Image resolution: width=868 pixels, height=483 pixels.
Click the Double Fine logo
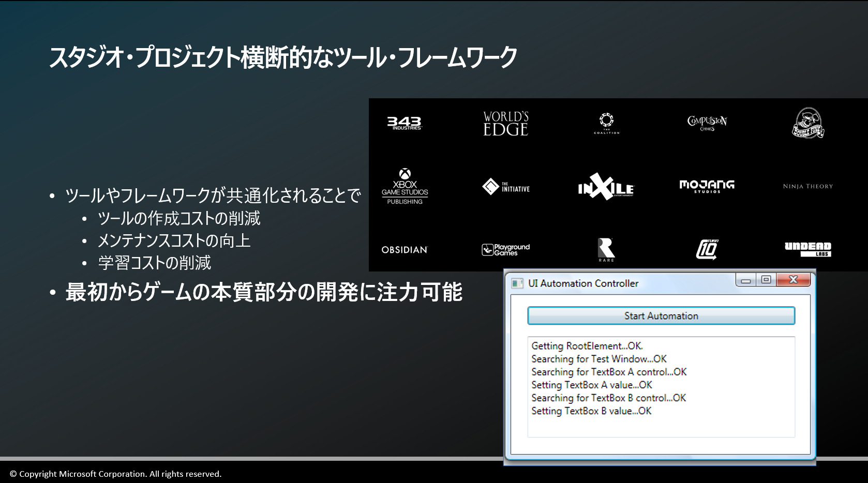tap(808, 123)
